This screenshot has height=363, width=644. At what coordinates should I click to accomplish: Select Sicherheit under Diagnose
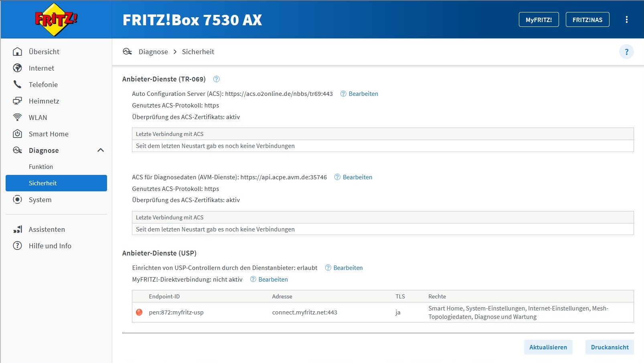(56, 183)
